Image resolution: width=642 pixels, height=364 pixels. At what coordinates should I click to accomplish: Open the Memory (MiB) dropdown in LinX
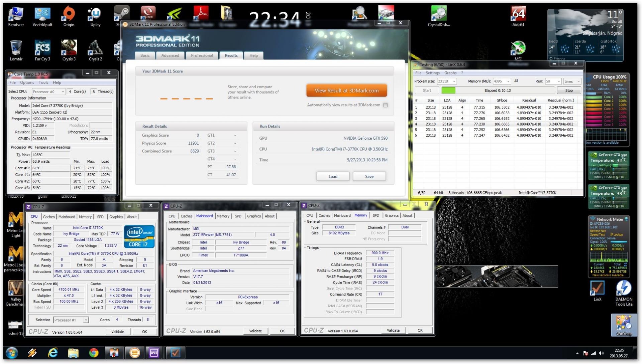[x=508, y=81]
